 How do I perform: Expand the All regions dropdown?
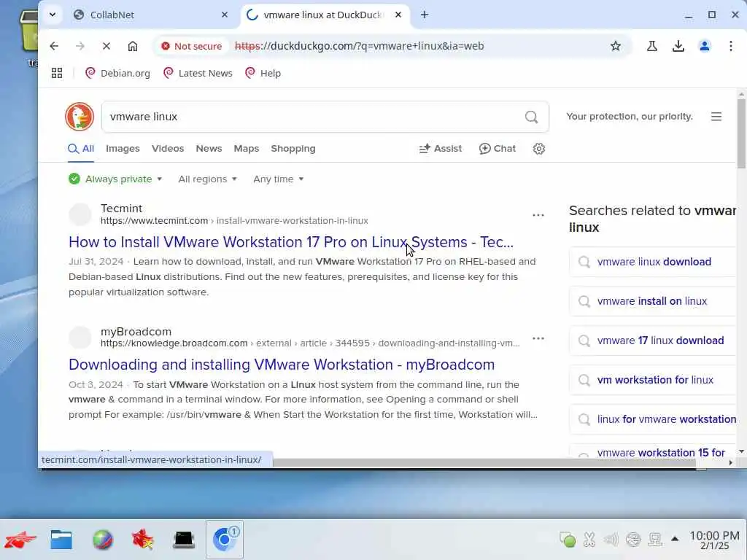(207, 179)
